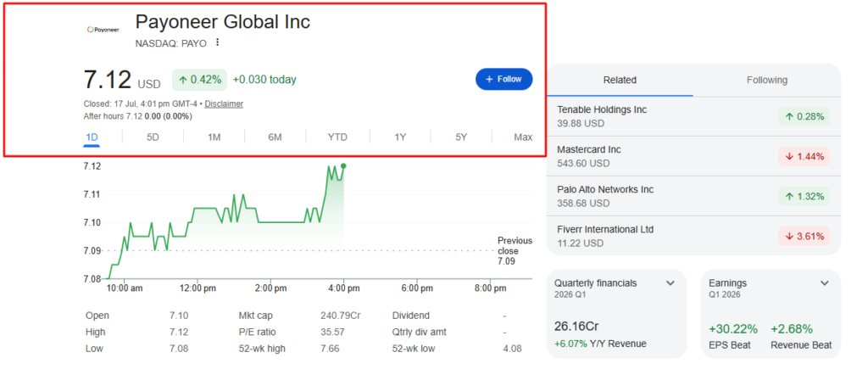
Task: Click the +2.68% Revenue Beat value
Action: [x=792, y=329]
